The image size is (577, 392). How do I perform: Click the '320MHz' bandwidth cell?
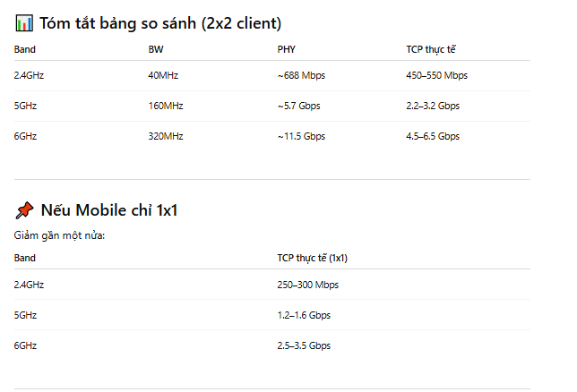click(x=166, y=136)
